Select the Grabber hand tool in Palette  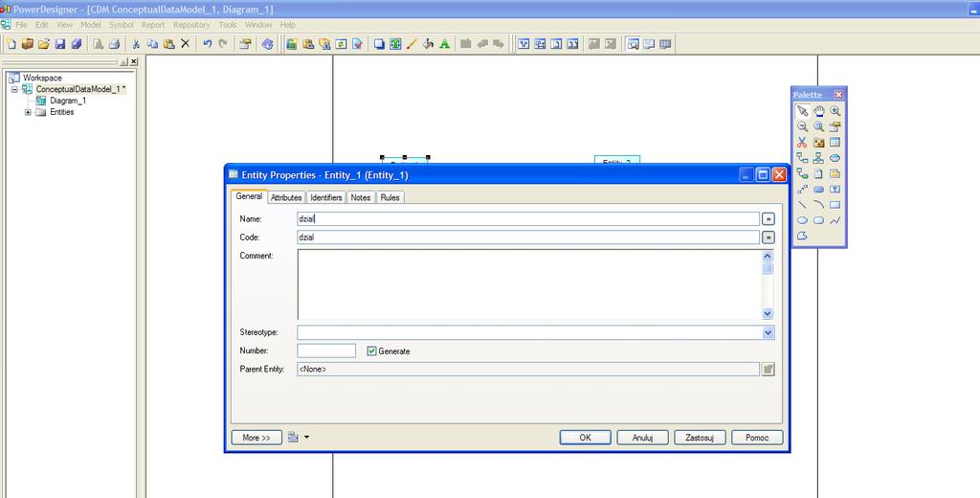[x=819, y=111]
